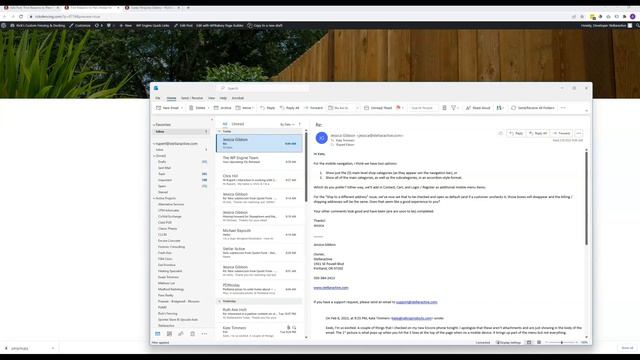Click the support email address link

coord(416,302)
